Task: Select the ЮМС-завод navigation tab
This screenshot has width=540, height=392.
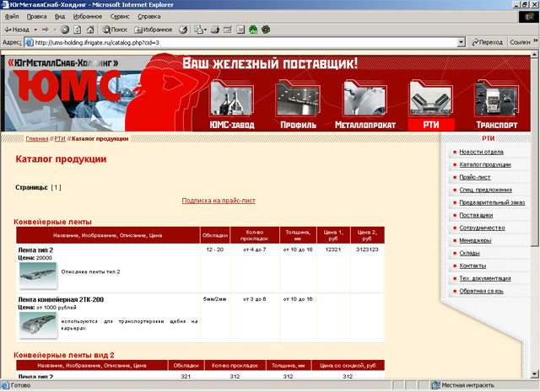Action: [x=232, y=125]
